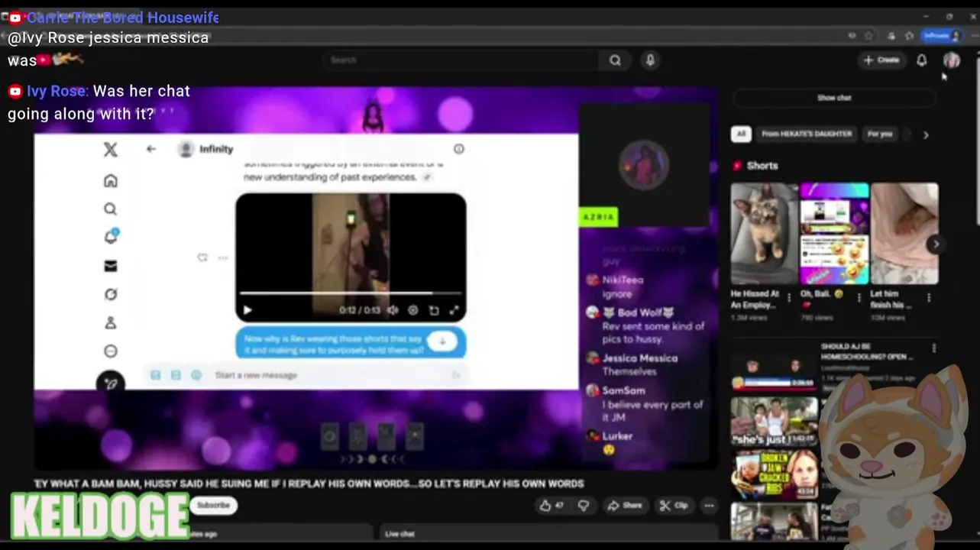
Task: Open the conversation info icon on X
Action: tap(458, 149)
